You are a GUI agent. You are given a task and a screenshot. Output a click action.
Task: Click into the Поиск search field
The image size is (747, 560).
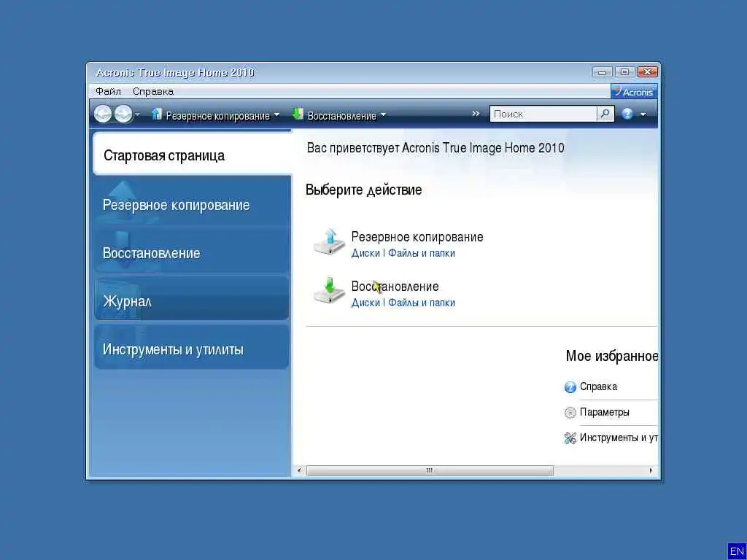point(543,114)
